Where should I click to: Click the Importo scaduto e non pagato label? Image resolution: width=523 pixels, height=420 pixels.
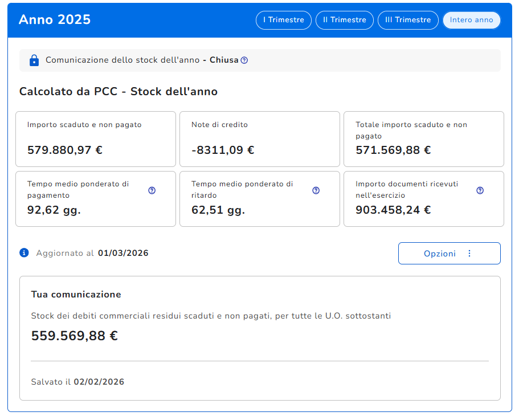pyautogui.click(x=84, y=125)
